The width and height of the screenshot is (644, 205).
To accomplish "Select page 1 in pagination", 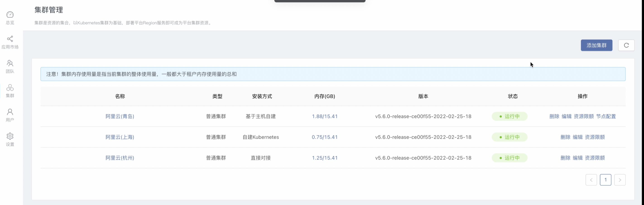I will pos(606,180).
